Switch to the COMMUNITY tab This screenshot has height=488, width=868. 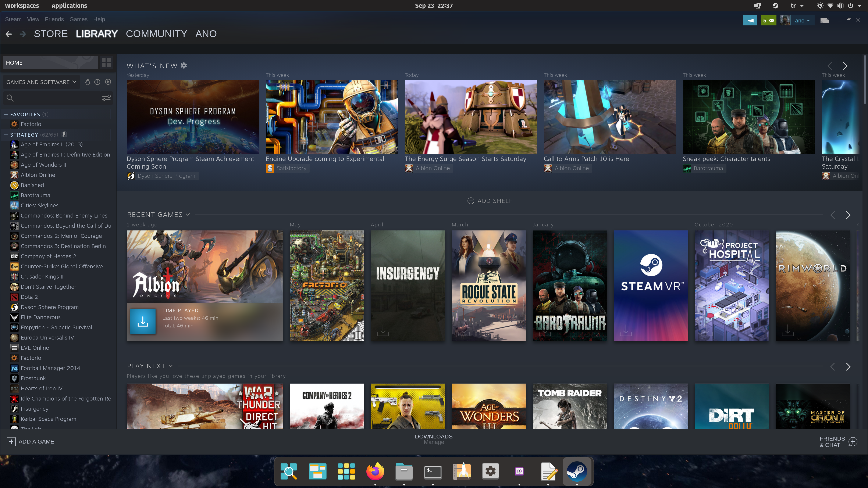click(x=156, y=34)
